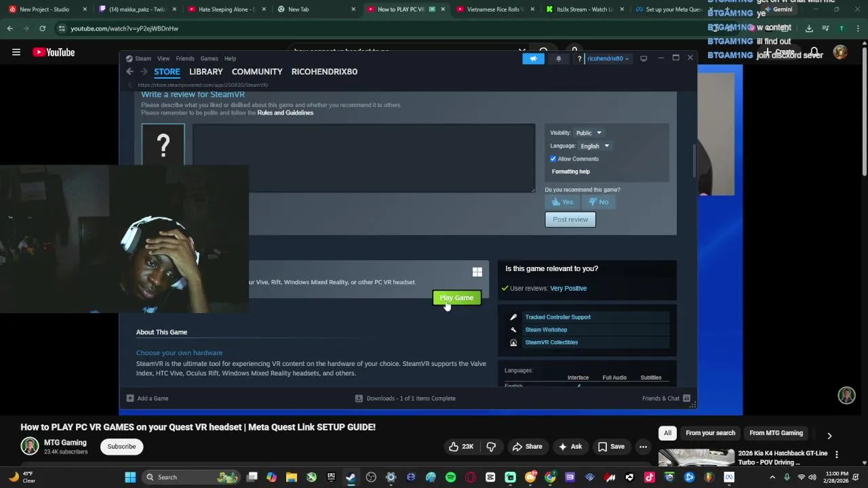
Task: Open the Friends & Chat icon
Action: (686, 398)
